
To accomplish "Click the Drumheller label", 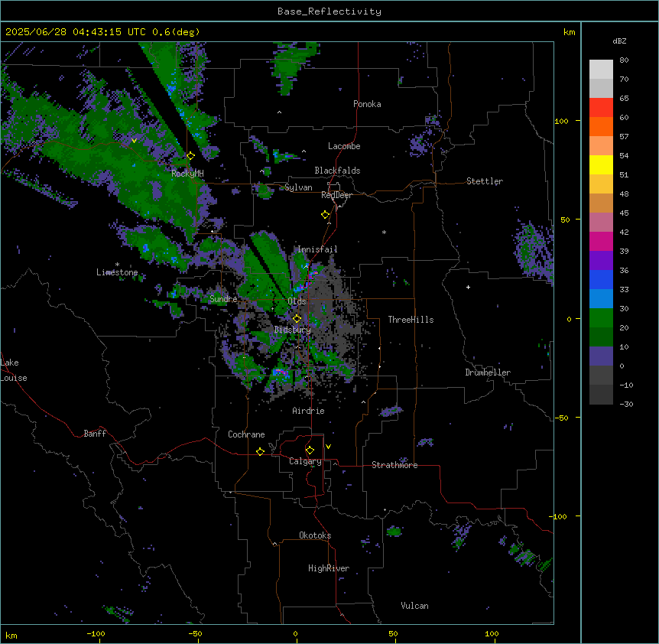I will (x=488, y=372).
